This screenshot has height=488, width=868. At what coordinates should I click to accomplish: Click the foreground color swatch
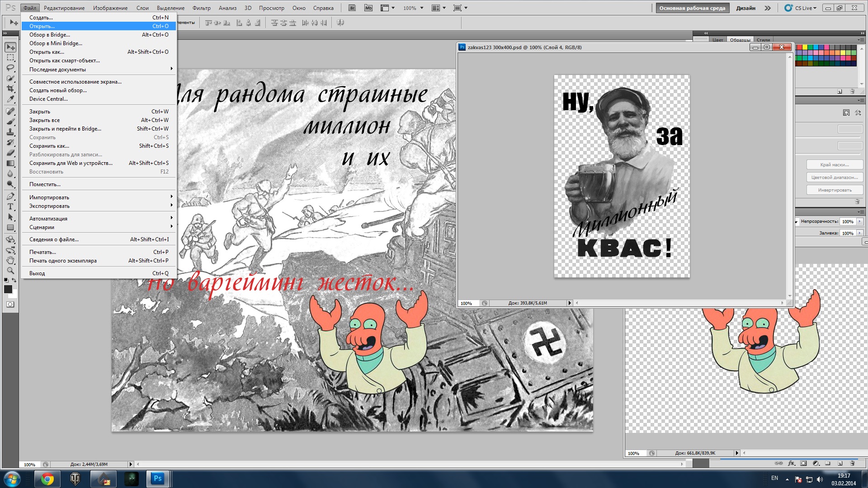click(x=8, y=289)
